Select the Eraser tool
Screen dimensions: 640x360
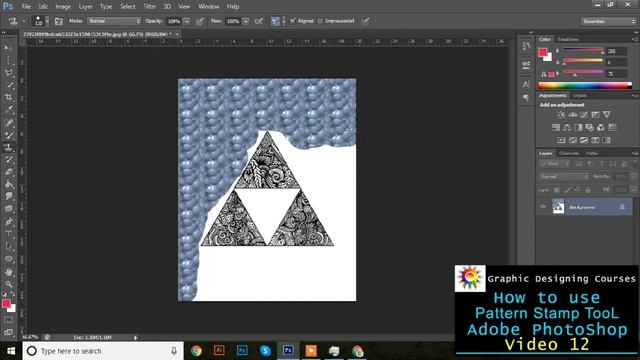click(9, 172)
